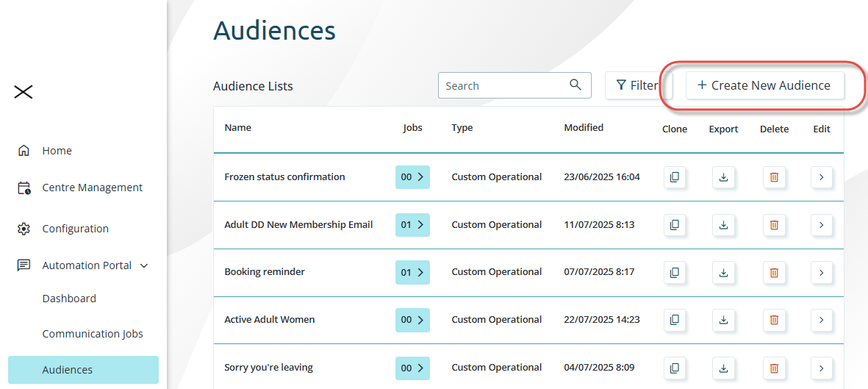Select the 'Active Adult Women' name text
The image size is (868, 389).
pyautogui.click(x=270, y=320)
